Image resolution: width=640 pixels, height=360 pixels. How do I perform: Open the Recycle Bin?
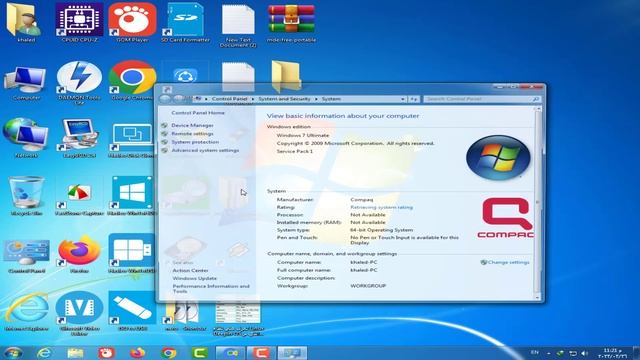(x=26, y=196)
